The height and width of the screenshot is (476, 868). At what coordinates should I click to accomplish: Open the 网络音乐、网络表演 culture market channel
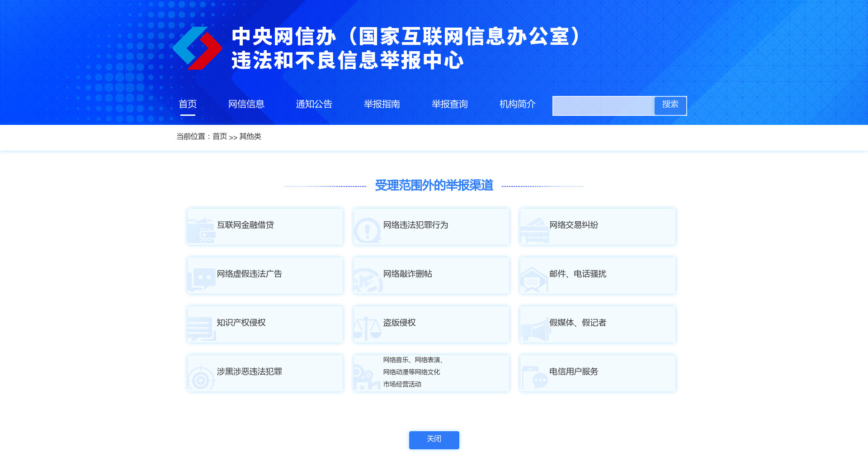click(x=432, y=373)
